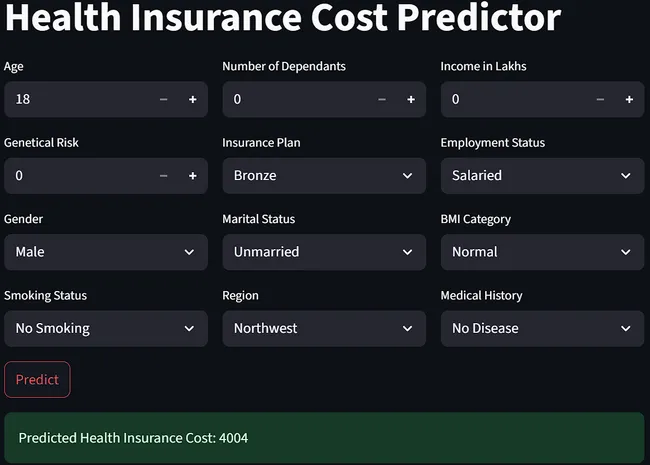Image resolution: width=650 pixels, height=465 pixels.
Task: Open the Gender selection dropdown
Action: coord(106,252)
